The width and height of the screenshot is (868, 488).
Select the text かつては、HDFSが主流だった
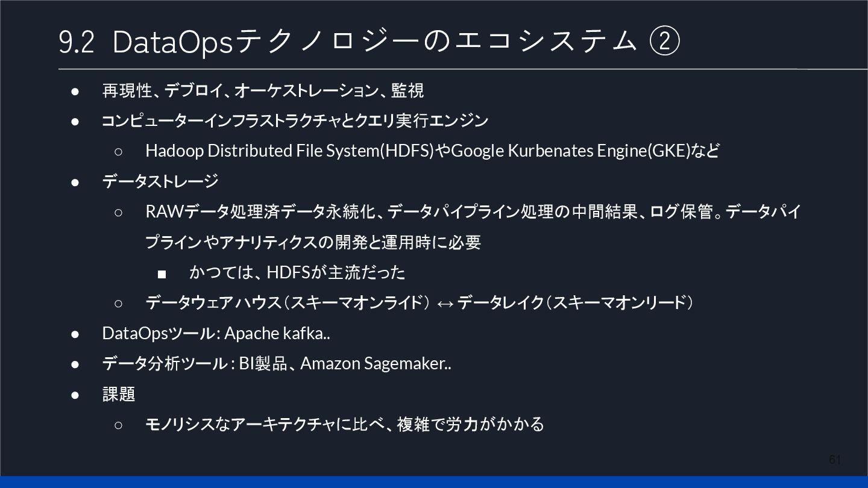(297, 272)
